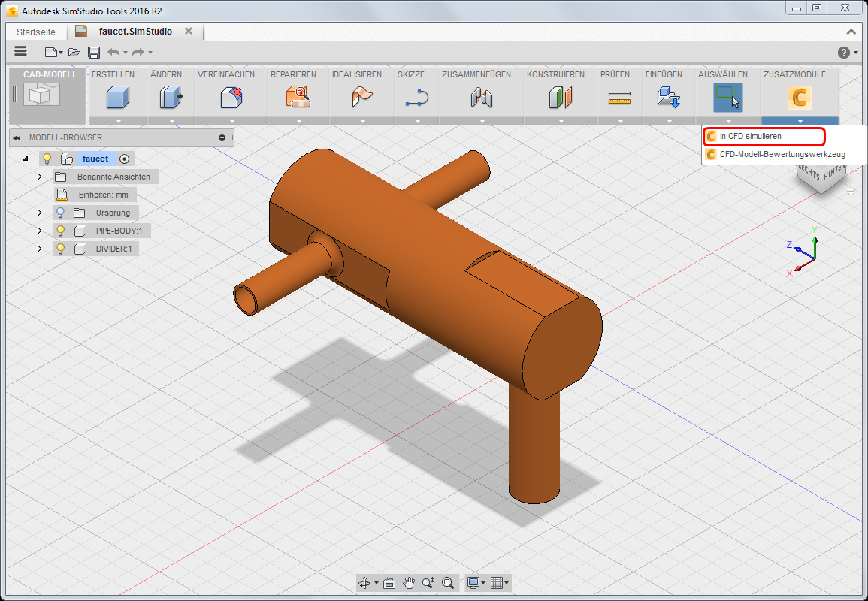Save the file with the floppy icon

coord(94,52)
